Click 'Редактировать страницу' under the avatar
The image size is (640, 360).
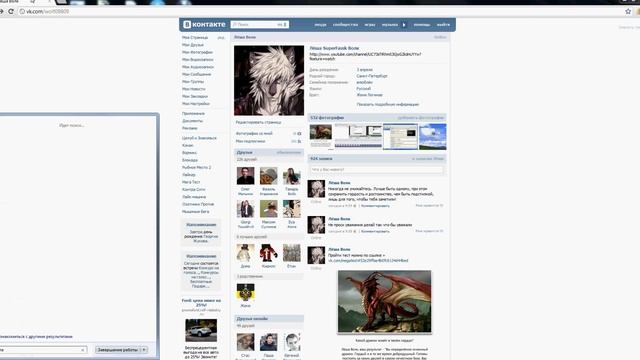pyautogui.click(x=258, y=122)
